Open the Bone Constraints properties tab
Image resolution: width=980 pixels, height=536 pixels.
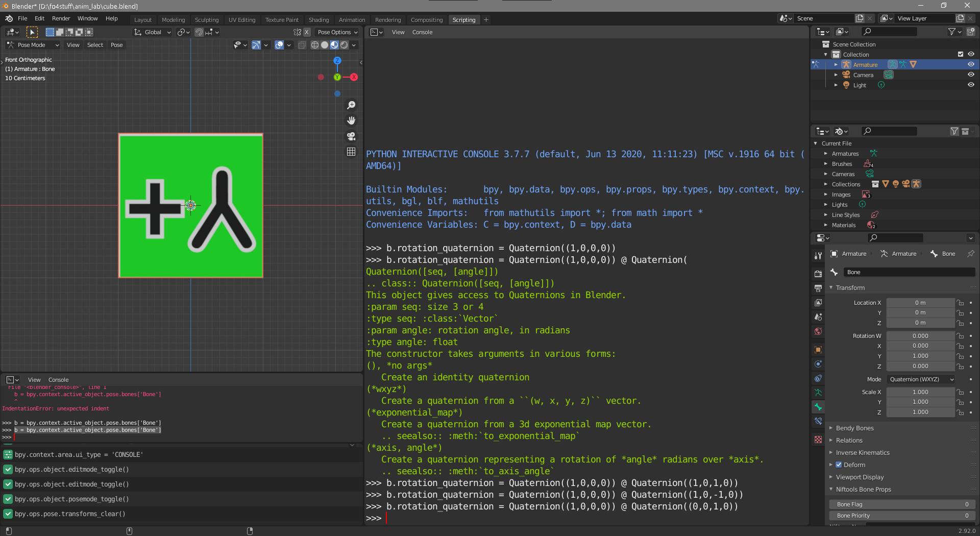[x=818, y=421]
